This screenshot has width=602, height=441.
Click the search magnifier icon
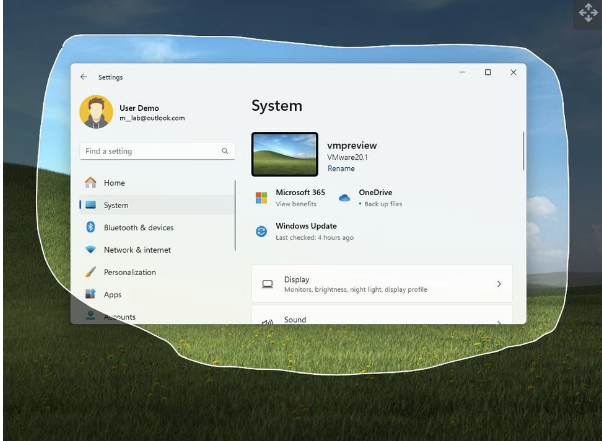tap(225, 151)
